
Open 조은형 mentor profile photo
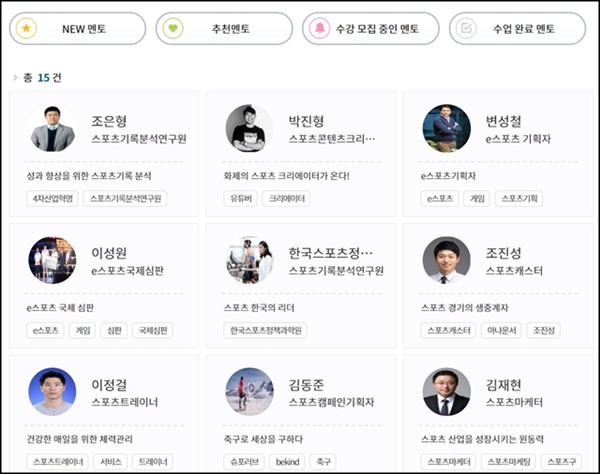tap(52, 129)
